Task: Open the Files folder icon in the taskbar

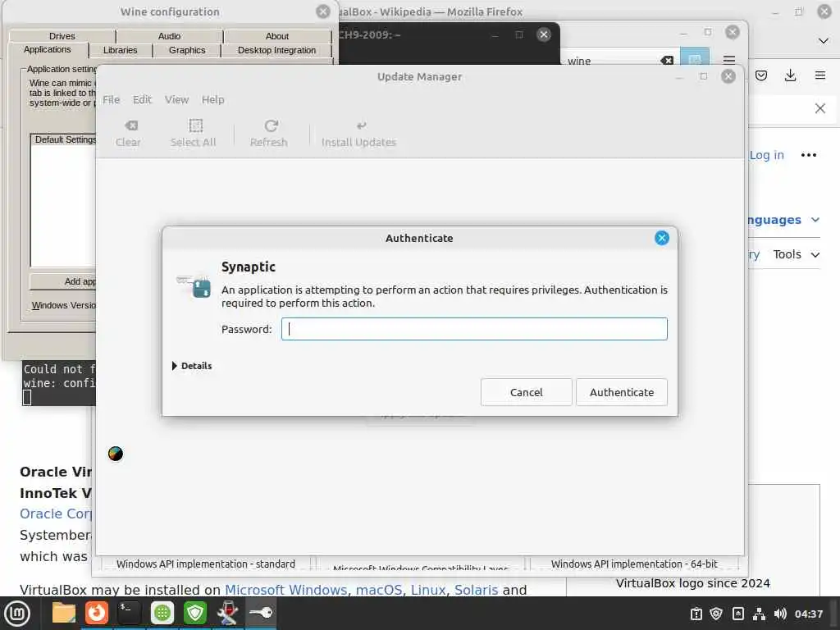Action: (x=64, y=614)
